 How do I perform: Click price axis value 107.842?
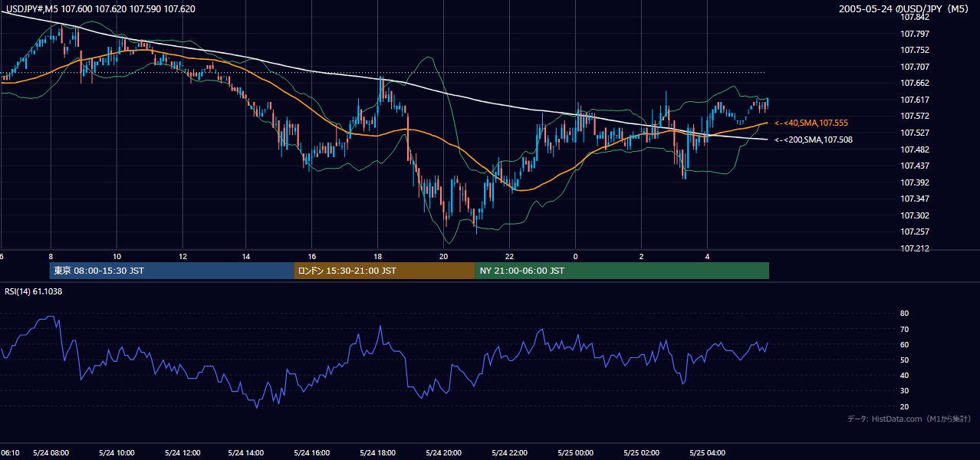(x=914, y=17)
